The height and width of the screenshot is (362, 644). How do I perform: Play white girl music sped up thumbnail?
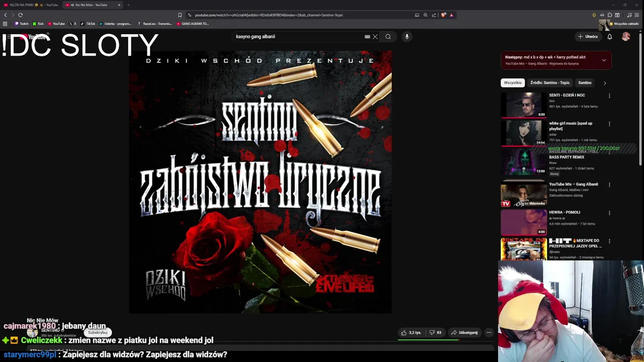click(x=523, y=133)
